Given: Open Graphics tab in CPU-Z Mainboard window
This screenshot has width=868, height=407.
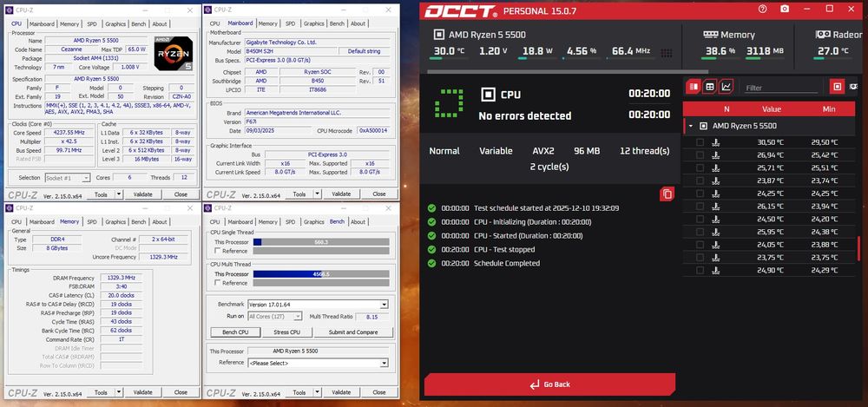Looking at the screenshot, I should tap(314, 23).
